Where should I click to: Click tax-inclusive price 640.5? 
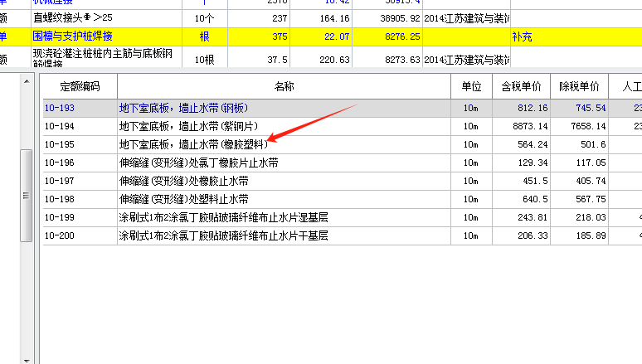(x=535, y=199)
